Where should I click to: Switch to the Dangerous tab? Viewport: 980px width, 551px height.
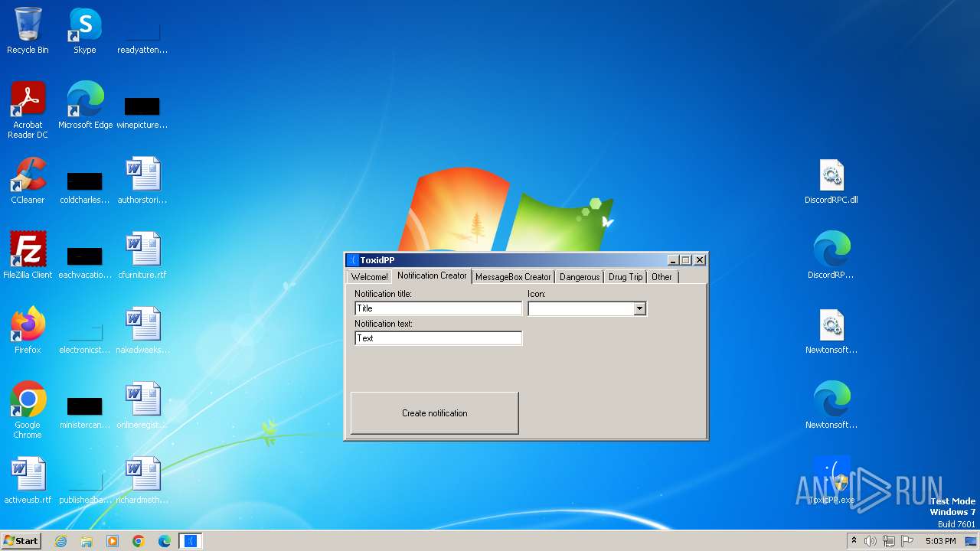(x=580, y=277)
